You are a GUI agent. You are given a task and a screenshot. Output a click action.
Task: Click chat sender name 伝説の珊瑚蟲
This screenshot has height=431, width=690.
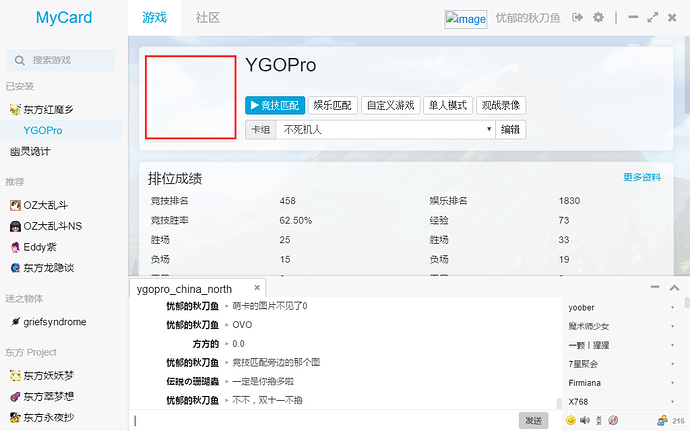coord(192,382)
